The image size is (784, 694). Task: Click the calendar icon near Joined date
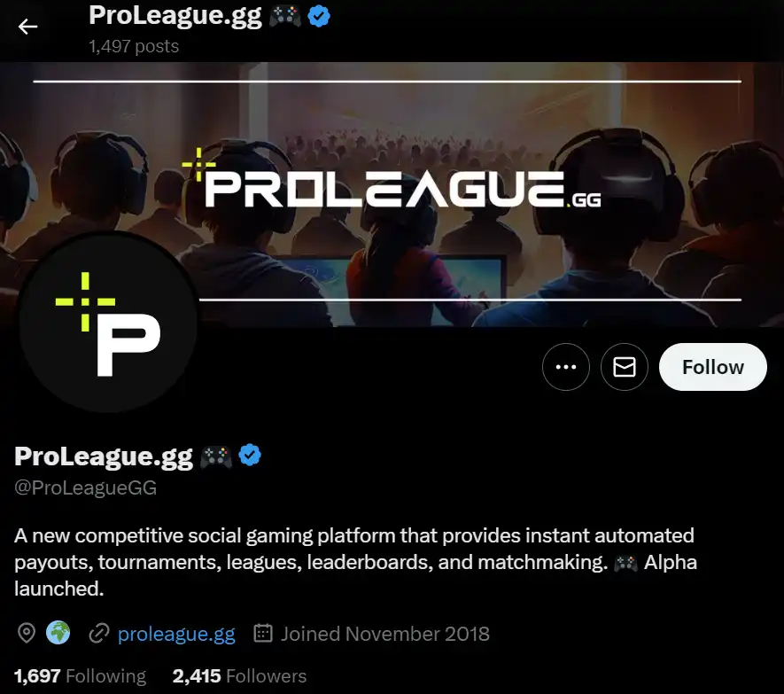click(x=263, y=633)
